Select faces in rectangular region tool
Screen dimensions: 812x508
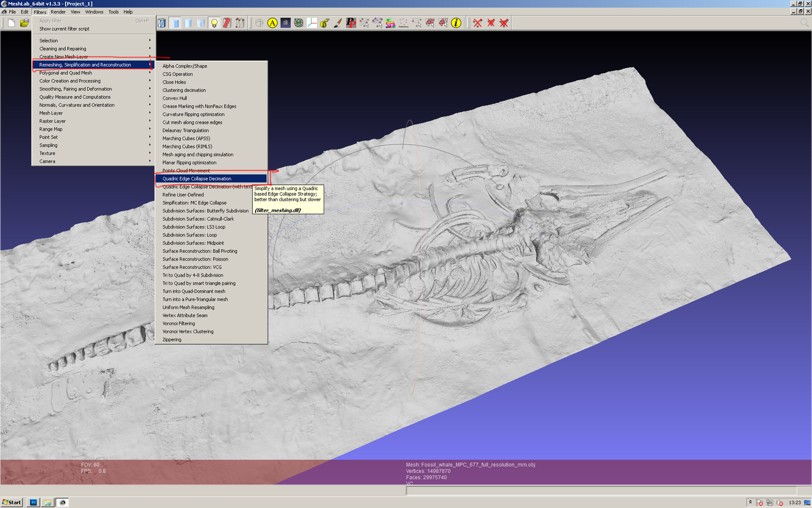[417, 23]
